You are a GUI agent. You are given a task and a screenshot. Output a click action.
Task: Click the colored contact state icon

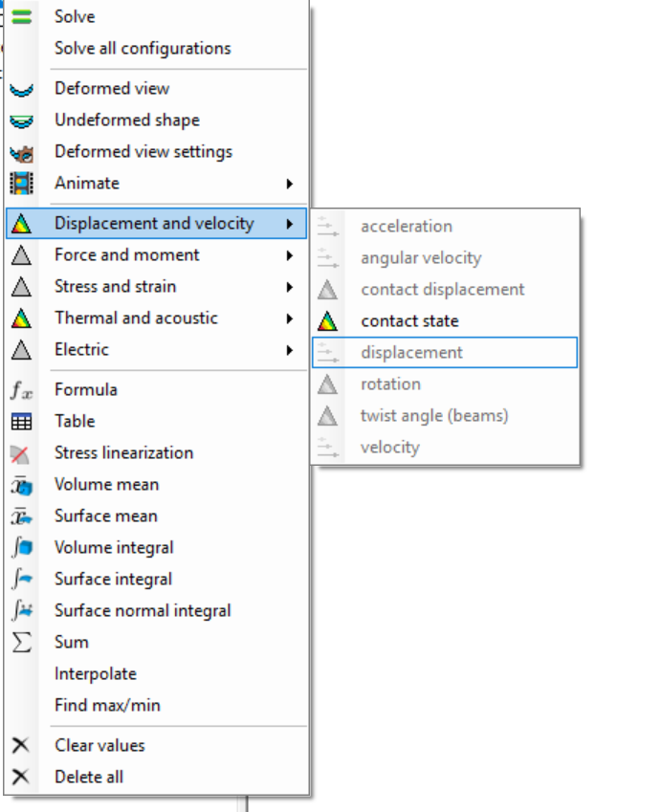(328, 321)
